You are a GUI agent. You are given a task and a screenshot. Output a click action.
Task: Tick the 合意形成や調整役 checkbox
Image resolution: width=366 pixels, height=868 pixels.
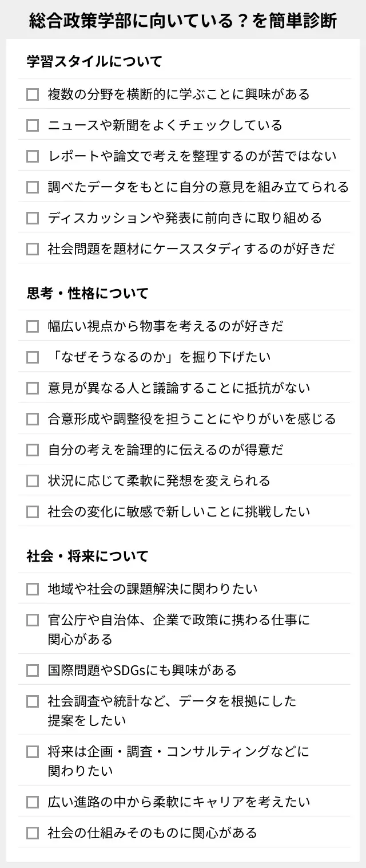33,419
